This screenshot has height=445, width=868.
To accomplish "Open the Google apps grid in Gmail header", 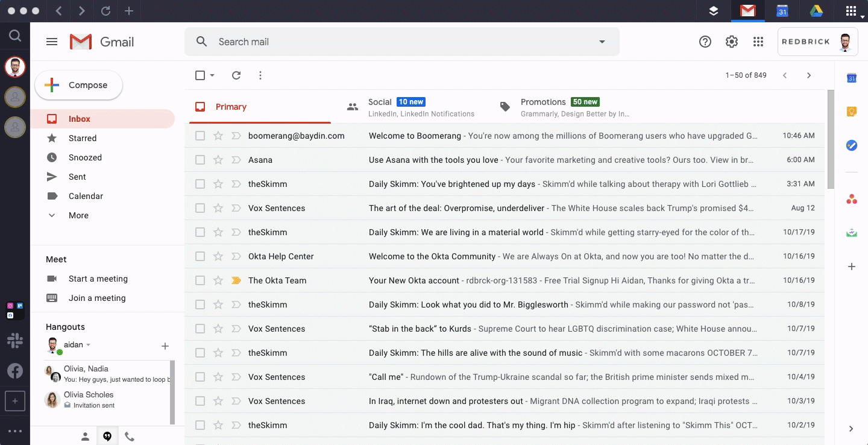I will tap(758, 42).
